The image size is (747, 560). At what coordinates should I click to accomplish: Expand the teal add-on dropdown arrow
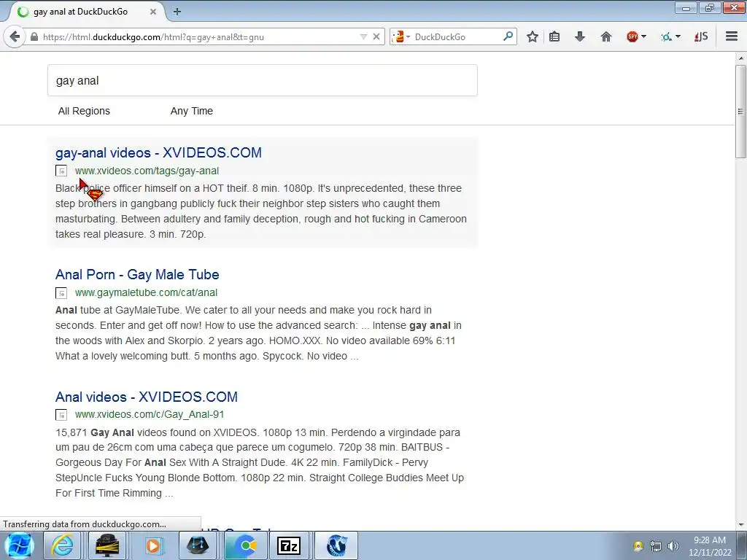(678, 36)
